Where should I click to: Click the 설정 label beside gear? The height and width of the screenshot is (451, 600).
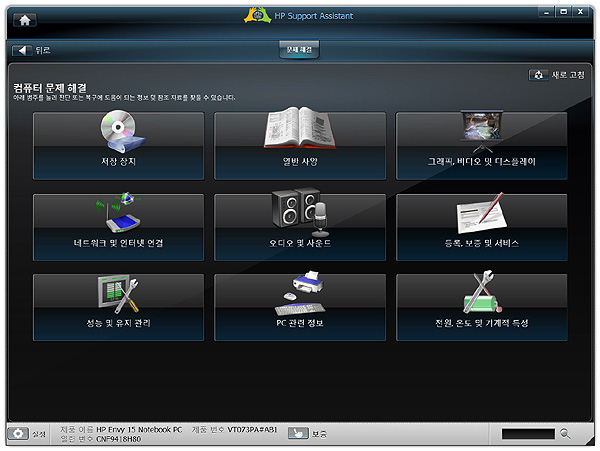point(39,434)
